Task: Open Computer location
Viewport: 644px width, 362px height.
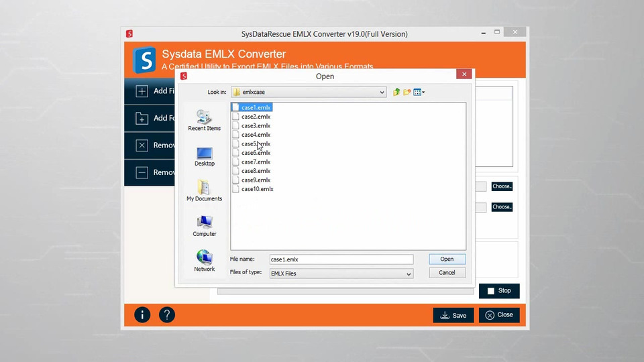Action: (204, 226)
